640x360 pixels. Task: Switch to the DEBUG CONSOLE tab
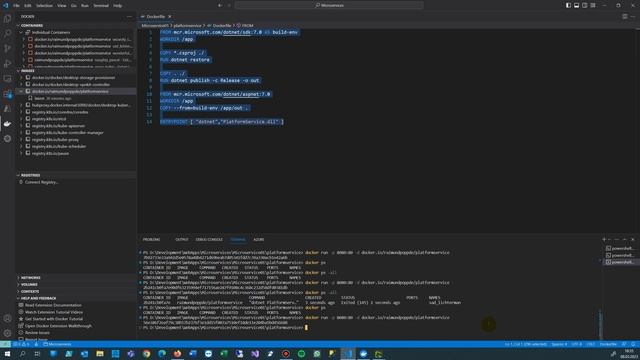click(x=209, y=240)
